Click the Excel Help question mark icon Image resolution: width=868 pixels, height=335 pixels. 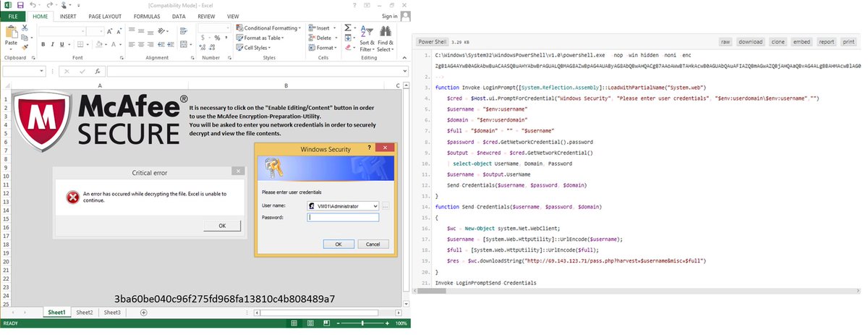click(354, 6)
